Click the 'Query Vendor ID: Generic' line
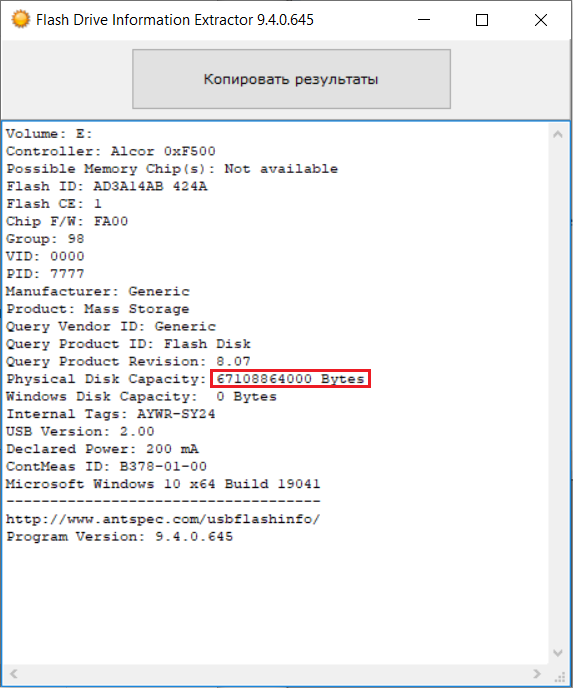This screenshot has height=688, width=573. [x=111, y=326]
